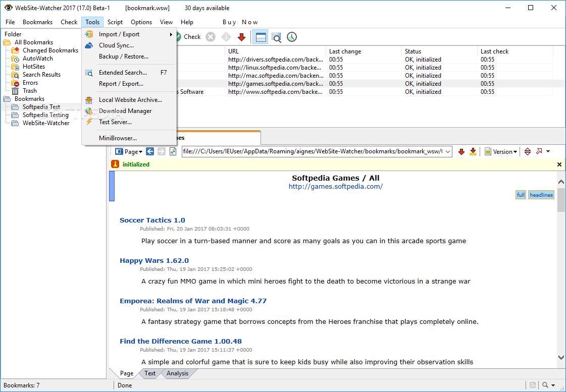Click red down arrow next to address bar

coord(461,152)
